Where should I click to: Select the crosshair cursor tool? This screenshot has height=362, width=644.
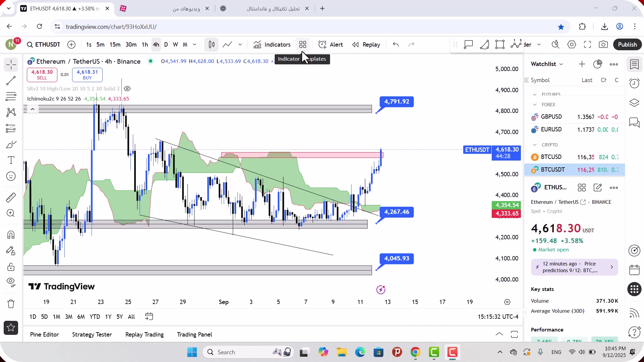point(11,65)
